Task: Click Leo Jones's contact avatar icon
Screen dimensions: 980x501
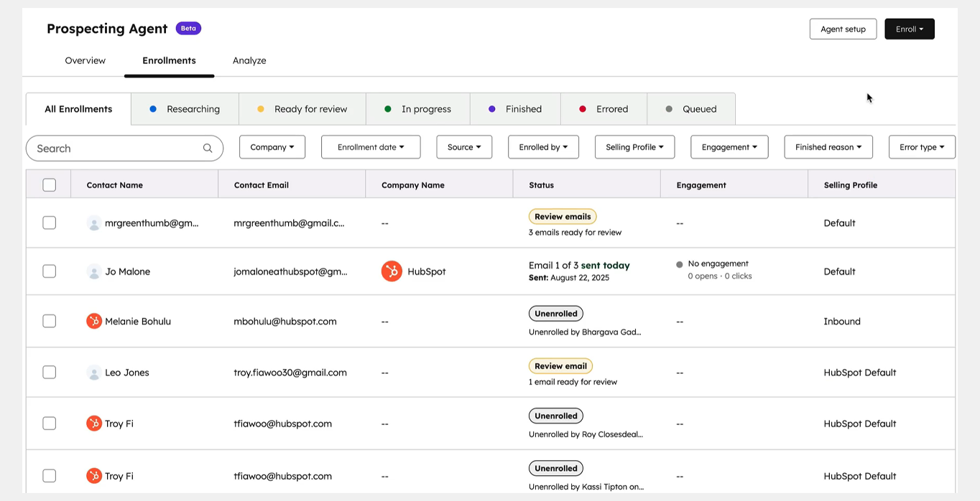Action: 94,373
